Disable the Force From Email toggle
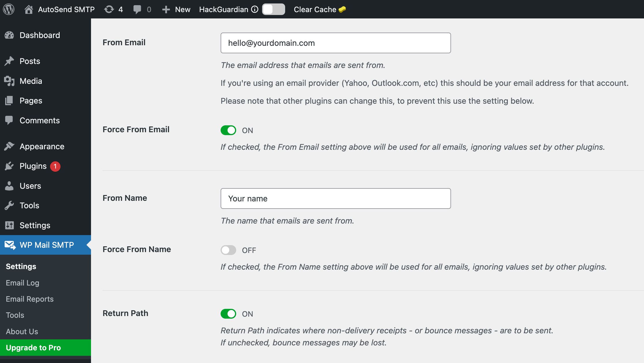The image size is (644, 363). 228,130
